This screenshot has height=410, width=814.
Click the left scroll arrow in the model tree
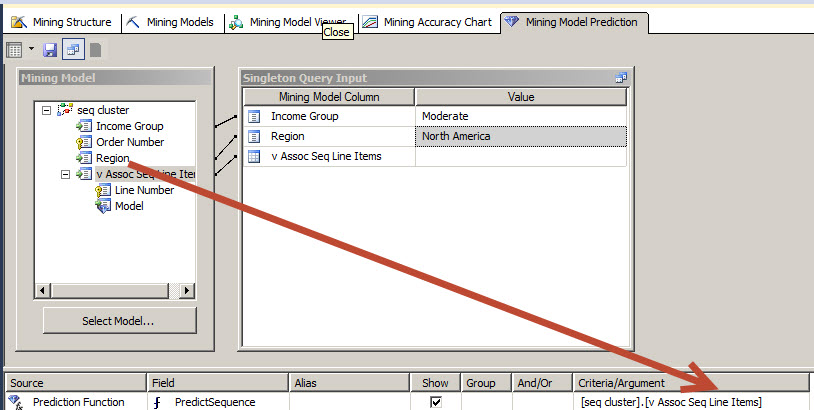click(43, 291)
